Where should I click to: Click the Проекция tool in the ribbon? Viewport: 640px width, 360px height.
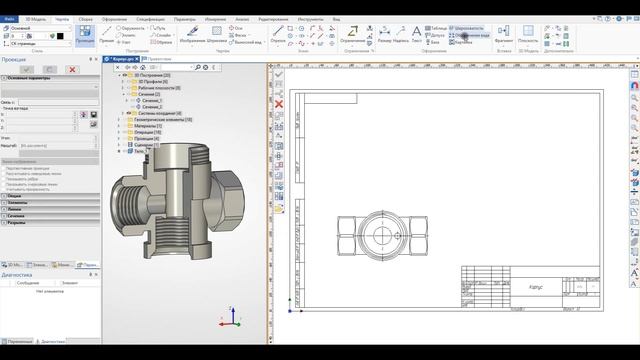click(85, 35)
